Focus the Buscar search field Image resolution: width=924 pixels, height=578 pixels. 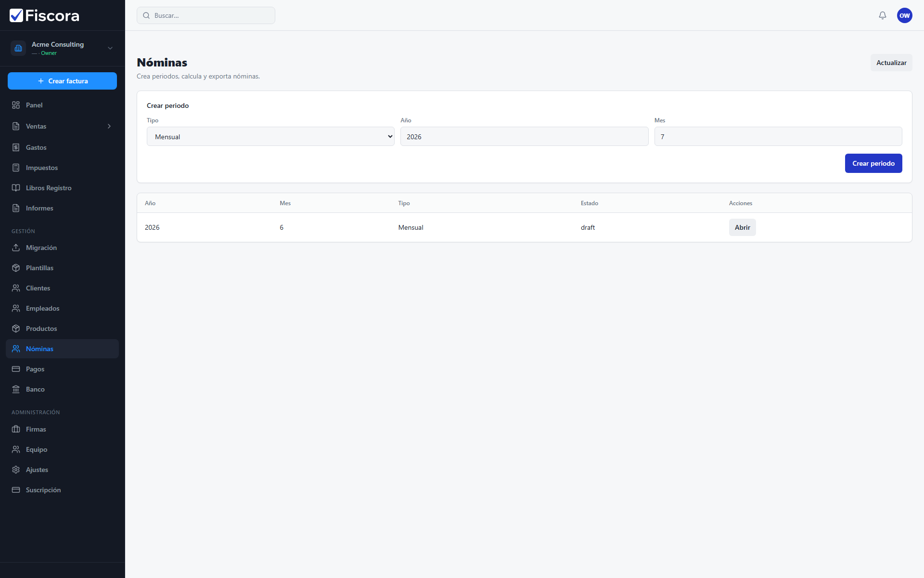206,15
